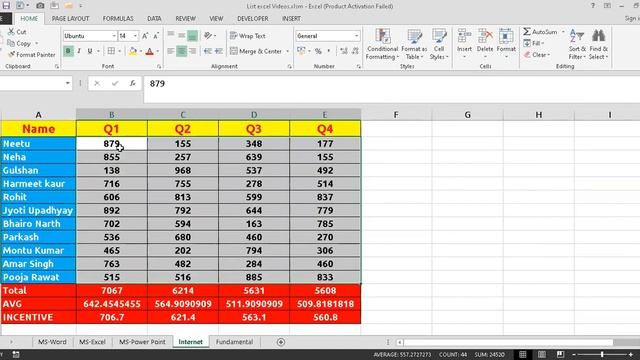The height and width of the screenshot is (360, 640).
Task: Click Increase Decimal icon
Action: coord(344,51)
